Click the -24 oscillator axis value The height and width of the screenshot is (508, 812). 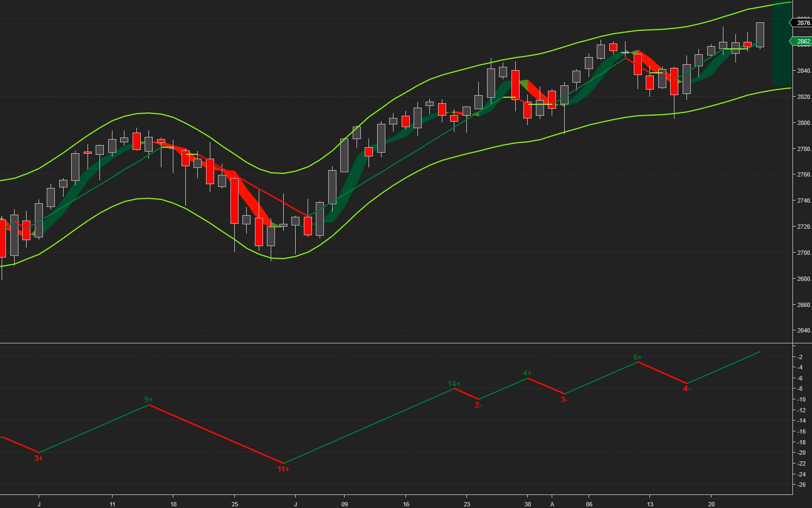[x=802, y=474]
